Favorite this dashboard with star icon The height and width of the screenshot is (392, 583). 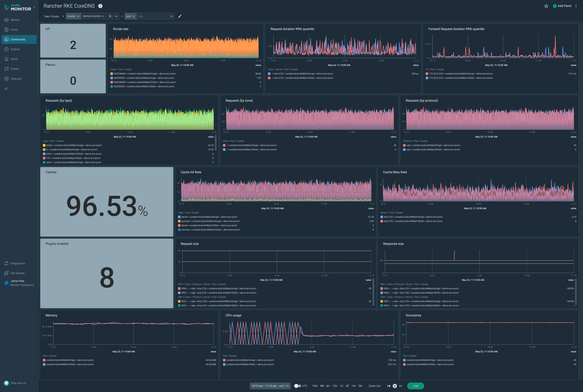[546, 6]
